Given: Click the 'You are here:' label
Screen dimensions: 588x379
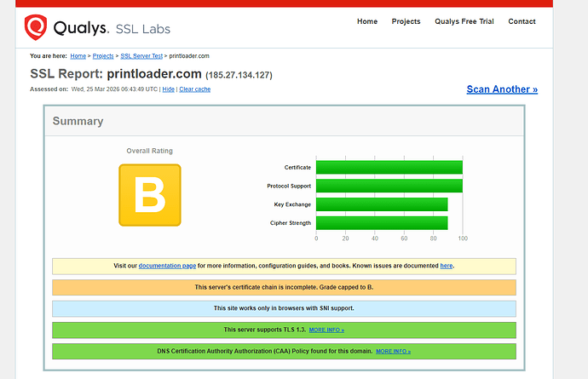Looking at the screenshot, I should (x=49, y=56).
